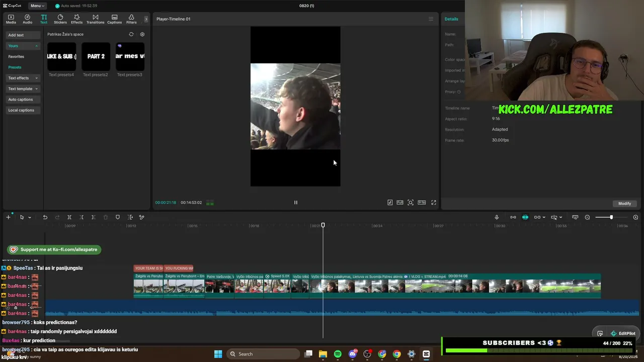Viewport: 644px width, 362px height.
Task: Click the Add text button
Action: tap(23, 35)
